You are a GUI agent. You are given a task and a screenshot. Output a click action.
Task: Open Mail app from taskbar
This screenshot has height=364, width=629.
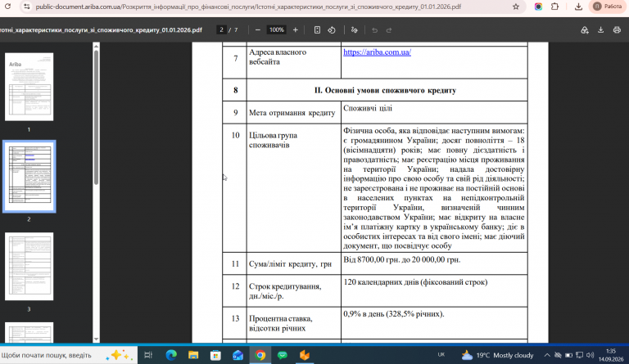[238, 355]
